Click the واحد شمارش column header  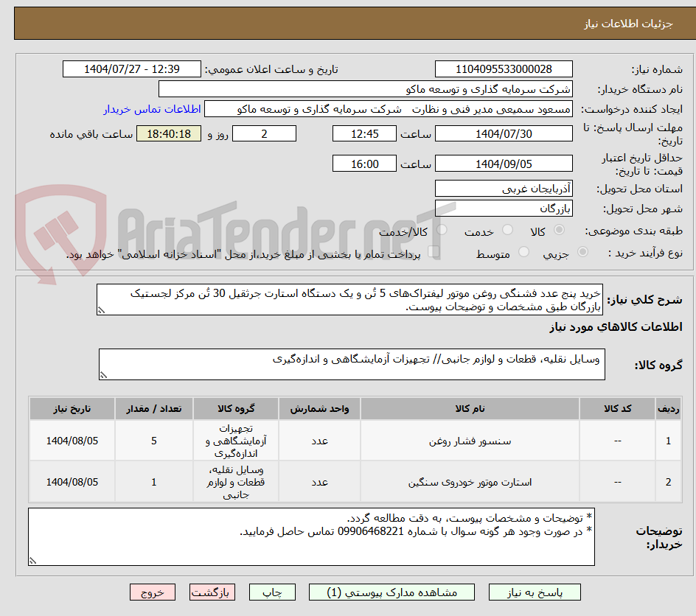coord(319,408)
